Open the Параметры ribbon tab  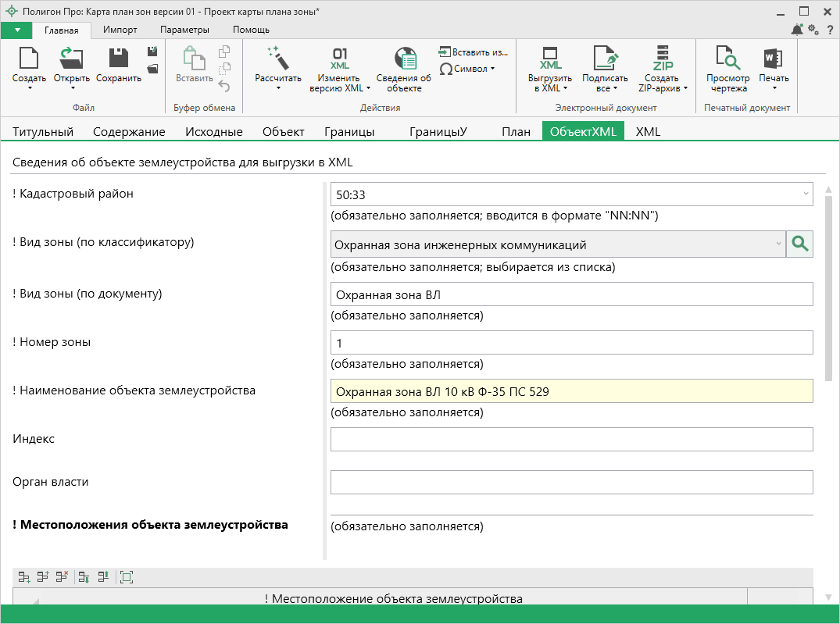184,30
